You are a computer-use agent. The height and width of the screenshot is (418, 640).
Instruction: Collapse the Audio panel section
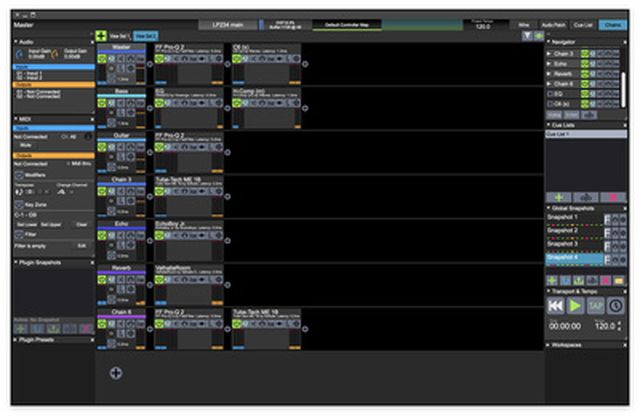(x=16, y=42)
